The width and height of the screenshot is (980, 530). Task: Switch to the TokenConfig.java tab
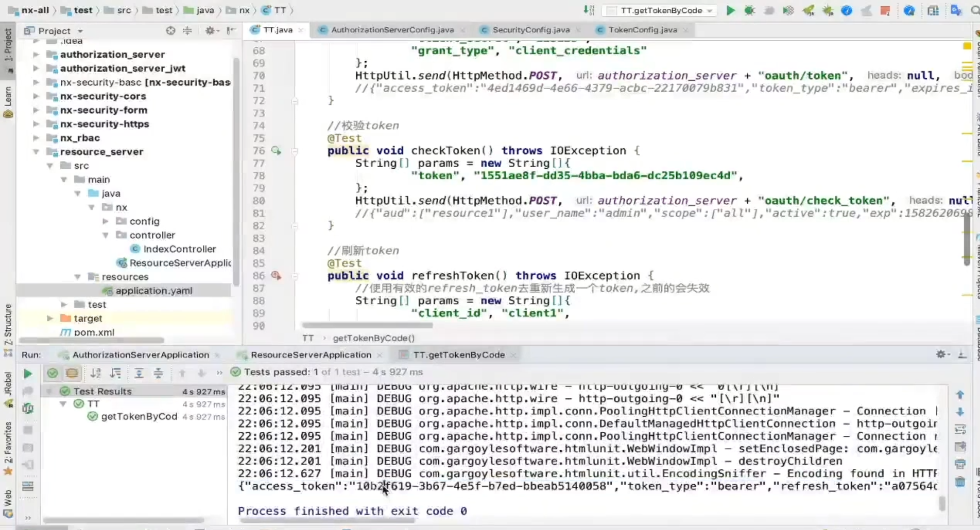pos(642,30)
